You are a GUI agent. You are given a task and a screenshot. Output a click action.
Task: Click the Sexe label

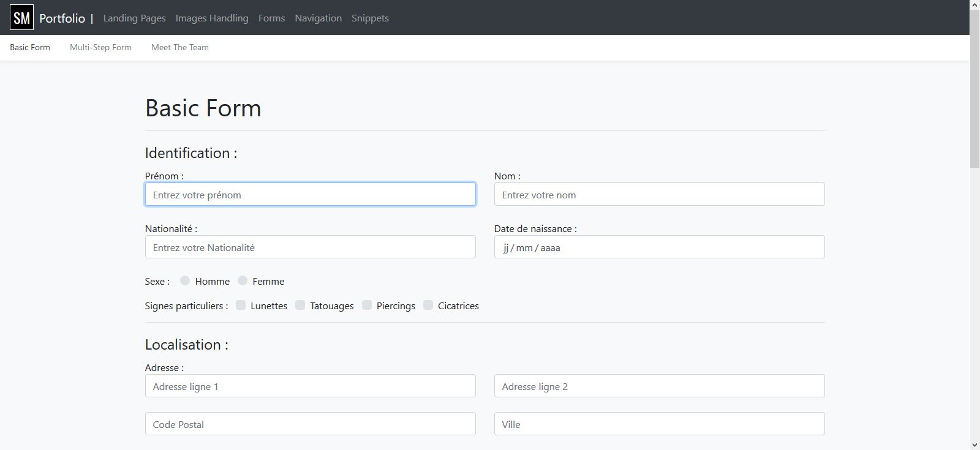click(x=157, y=282)
